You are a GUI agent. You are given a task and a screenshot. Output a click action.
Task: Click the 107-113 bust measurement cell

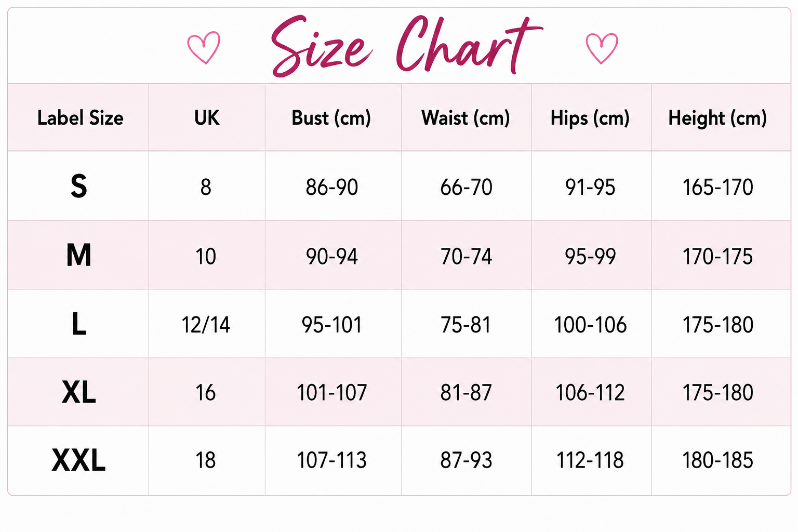point(333,460)
